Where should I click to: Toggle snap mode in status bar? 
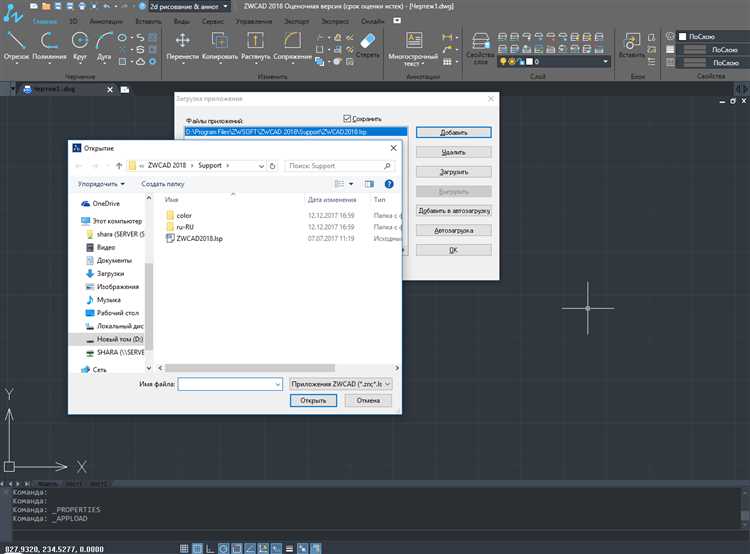[x=184, y=549]
